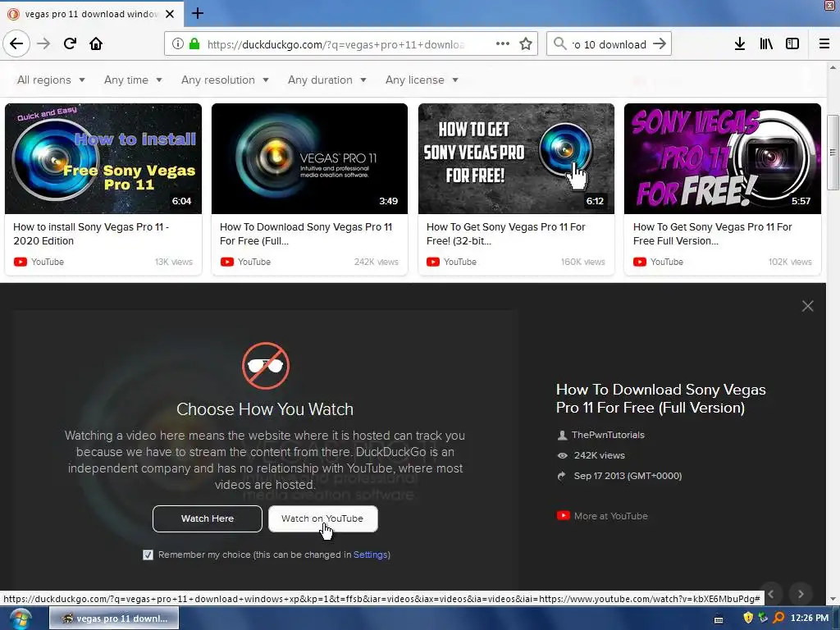Open the Firefox hamburger menu

[x=824, y=44]
